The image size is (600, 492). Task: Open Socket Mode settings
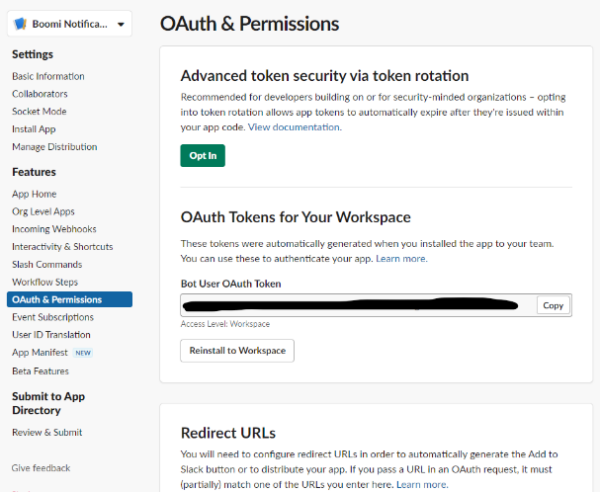coord(39,111)
